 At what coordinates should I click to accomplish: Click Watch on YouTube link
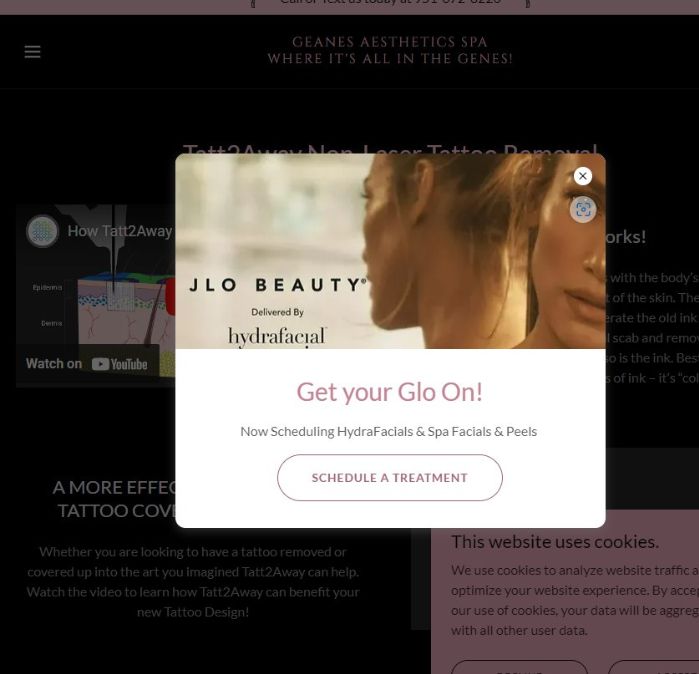[87, 364]
